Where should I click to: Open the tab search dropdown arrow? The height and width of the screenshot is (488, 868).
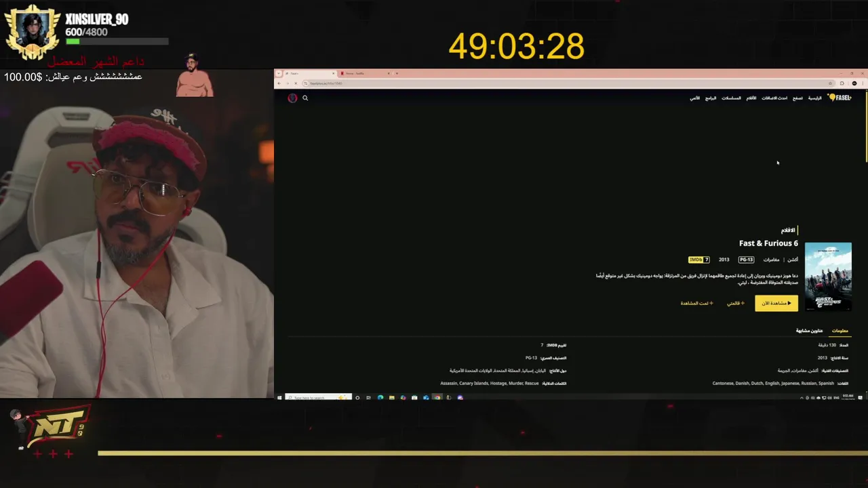[279, 73]
